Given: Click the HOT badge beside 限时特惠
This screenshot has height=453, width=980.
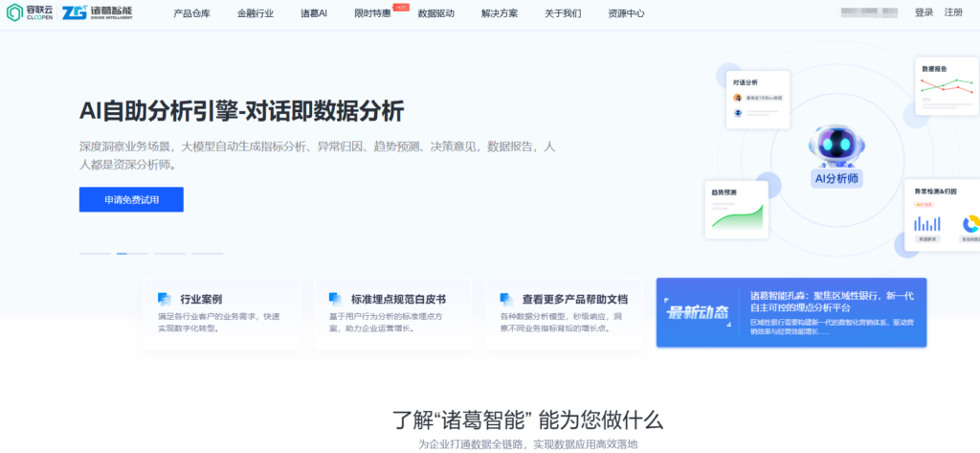Looking at the screenshot, I should pyautogui.click(x=401, y=7).
